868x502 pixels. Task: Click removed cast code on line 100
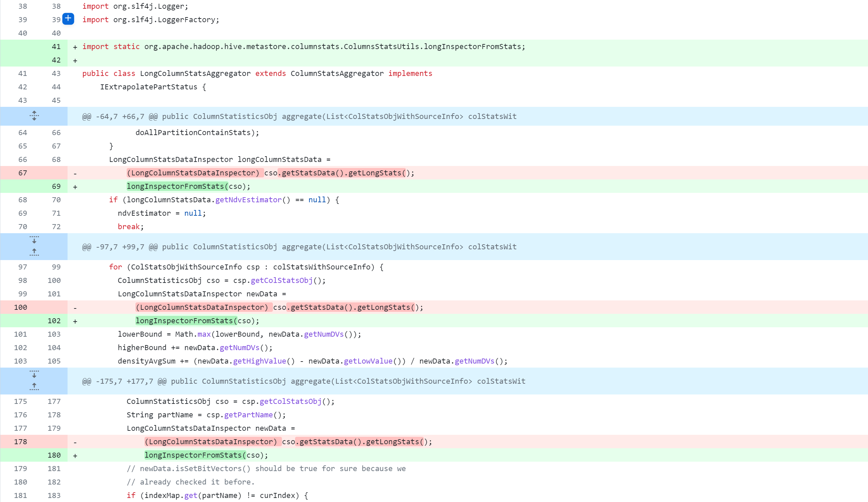coord(279,307)
